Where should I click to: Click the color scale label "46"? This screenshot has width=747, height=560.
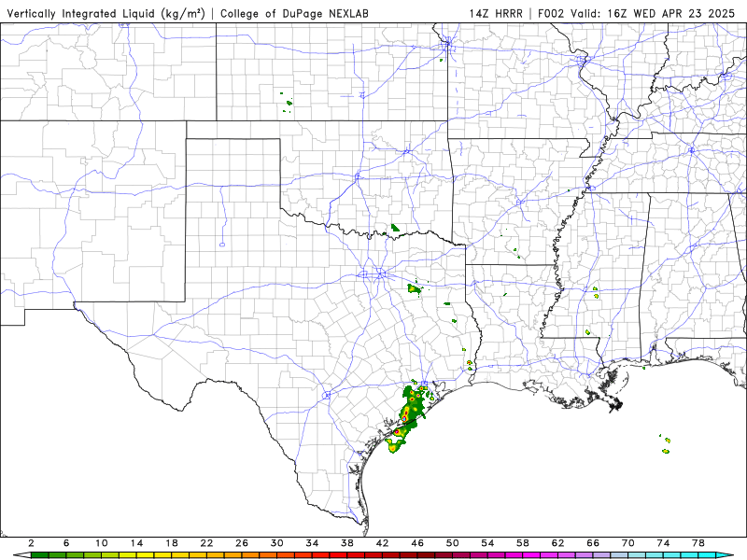417,543
